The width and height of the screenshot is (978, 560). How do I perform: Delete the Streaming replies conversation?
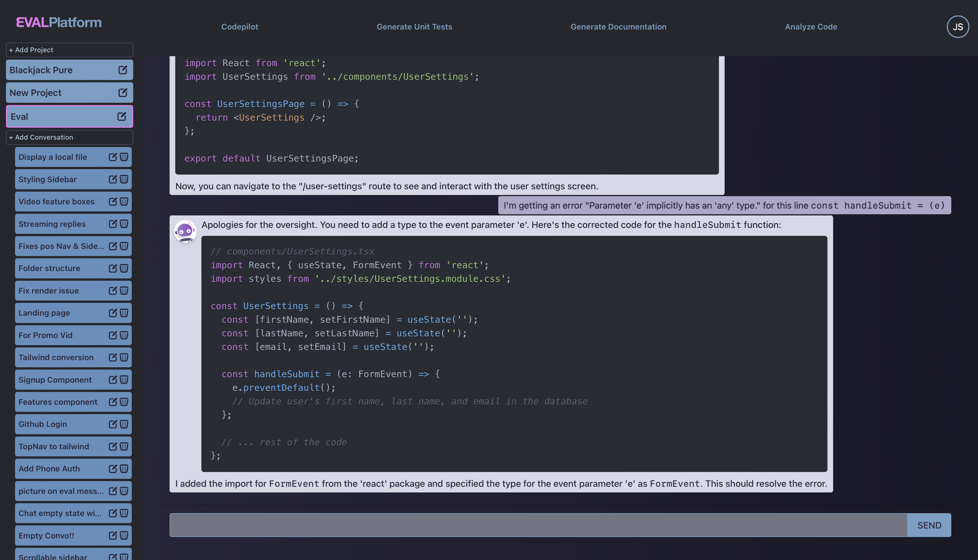(124, 223)
